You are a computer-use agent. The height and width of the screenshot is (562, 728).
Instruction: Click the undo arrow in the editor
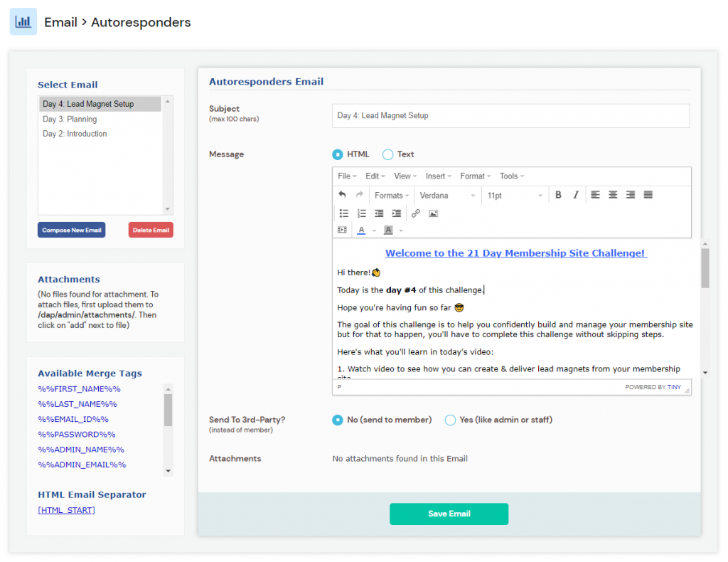[343, 194]
